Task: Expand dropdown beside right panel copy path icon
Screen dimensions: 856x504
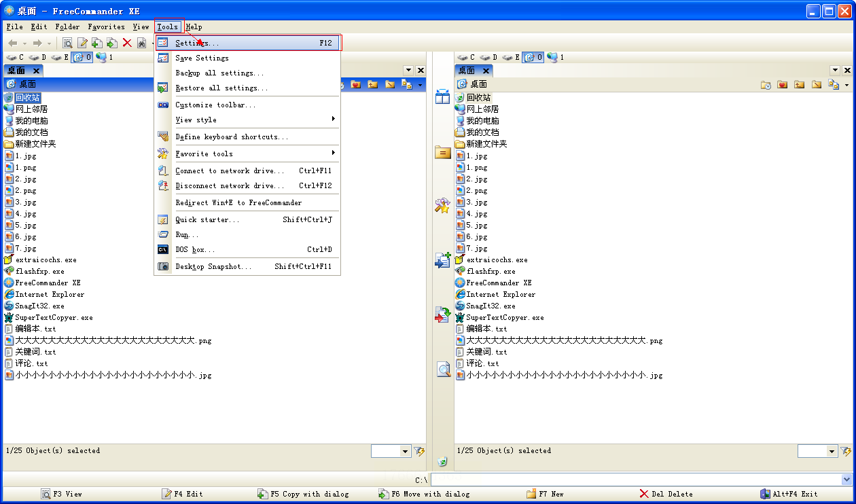Action: [846, 85]
